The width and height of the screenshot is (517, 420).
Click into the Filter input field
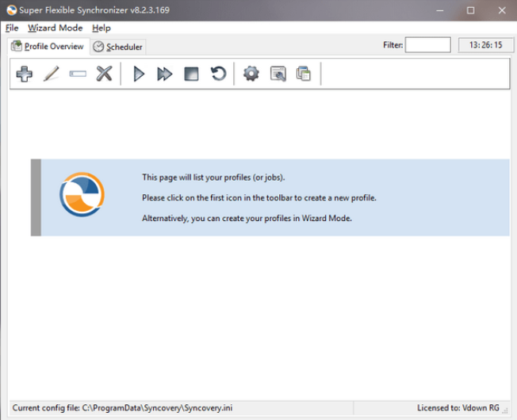click(x=427, y=45)
